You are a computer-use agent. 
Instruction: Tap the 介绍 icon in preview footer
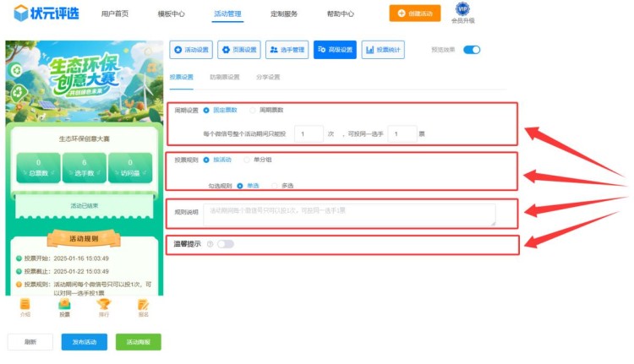pyautogui.click(x=25, y=305)
